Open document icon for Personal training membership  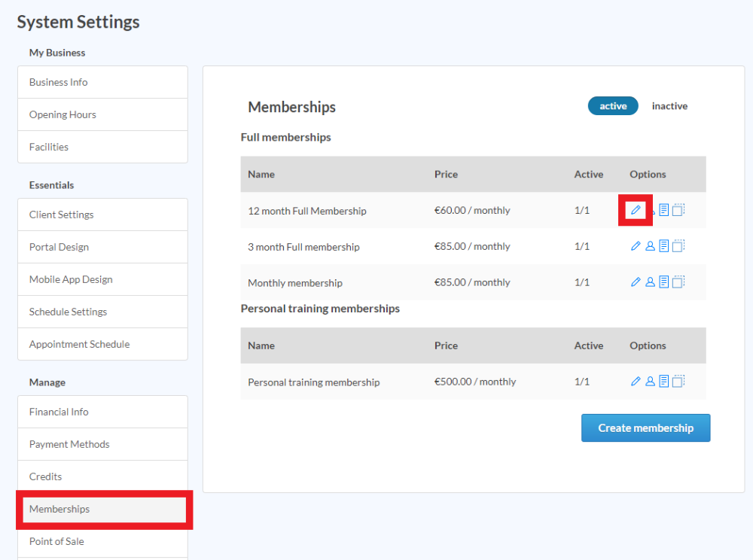664,382
